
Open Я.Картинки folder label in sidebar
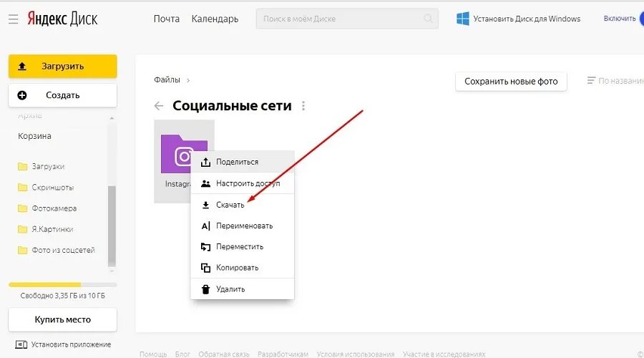tap(52, 229)
